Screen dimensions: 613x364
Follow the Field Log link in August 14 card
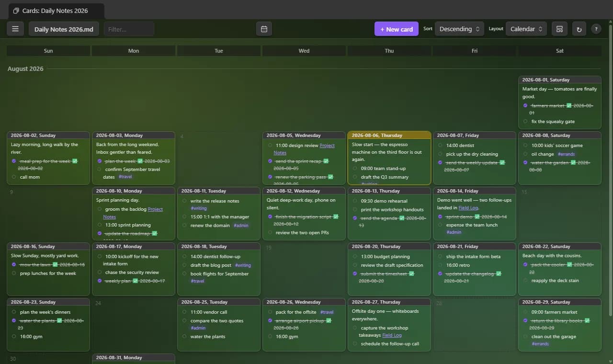pos(469,208)
